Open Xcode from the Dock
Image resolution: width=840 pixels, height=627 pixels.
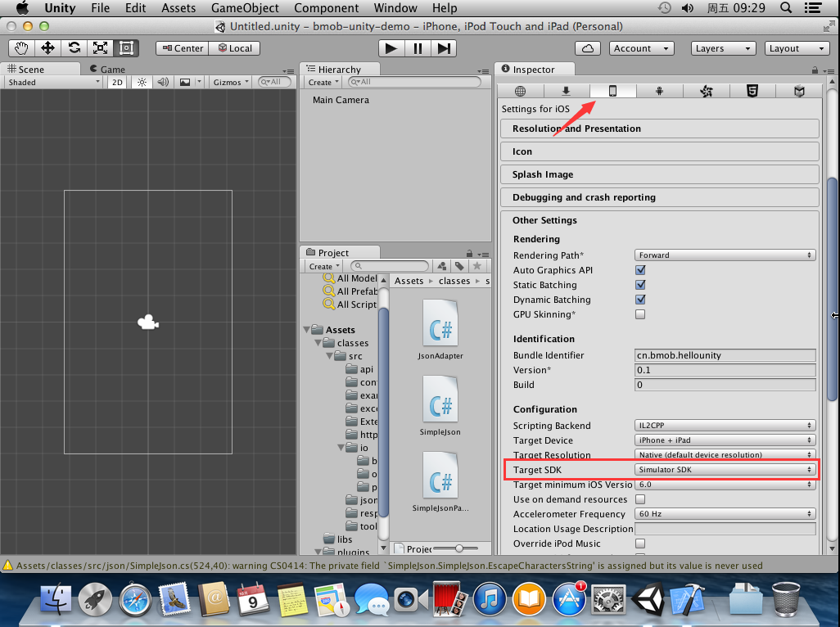pos(688,598)
